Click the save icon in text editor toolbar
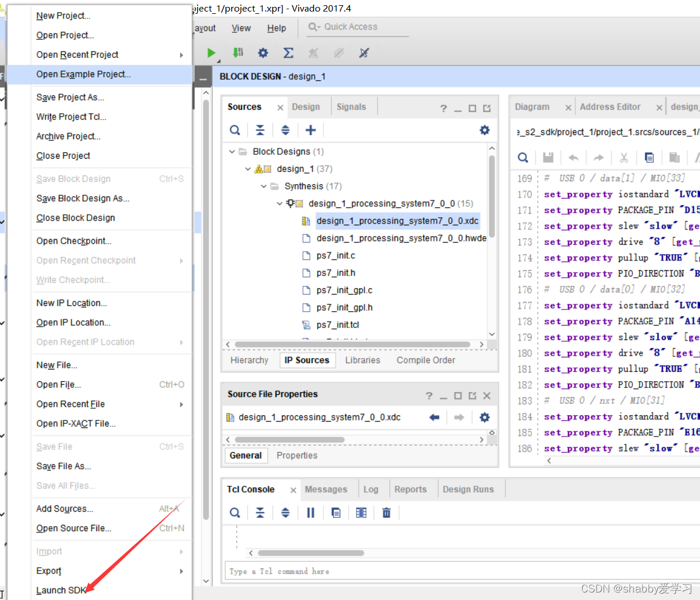700x600 pixels. pos(548,158)
